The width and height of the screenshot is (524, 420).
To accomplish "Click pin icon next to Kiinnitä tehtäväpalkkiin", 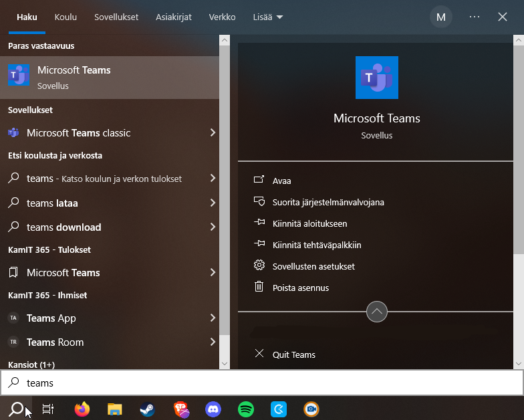I will 259,243.
